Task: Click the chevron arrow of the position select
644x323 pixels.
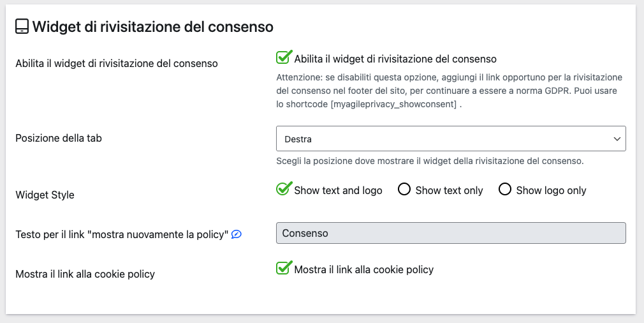Action: pos(617,139)
